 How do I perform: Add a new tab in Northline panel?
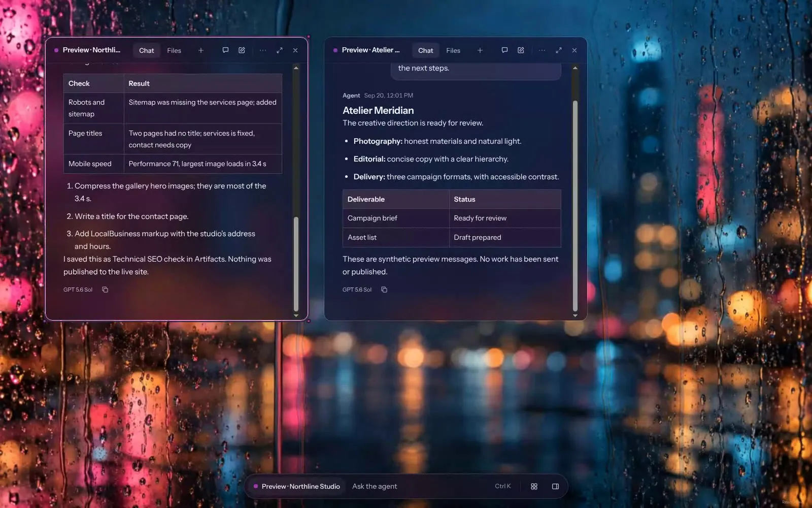[201, 50]
